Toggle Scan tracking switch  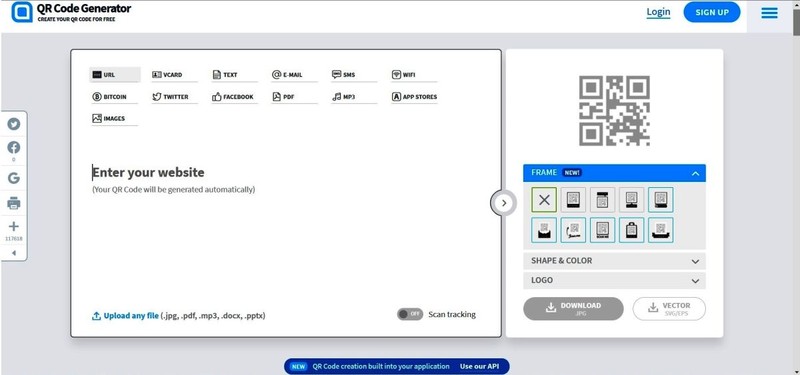410,314
